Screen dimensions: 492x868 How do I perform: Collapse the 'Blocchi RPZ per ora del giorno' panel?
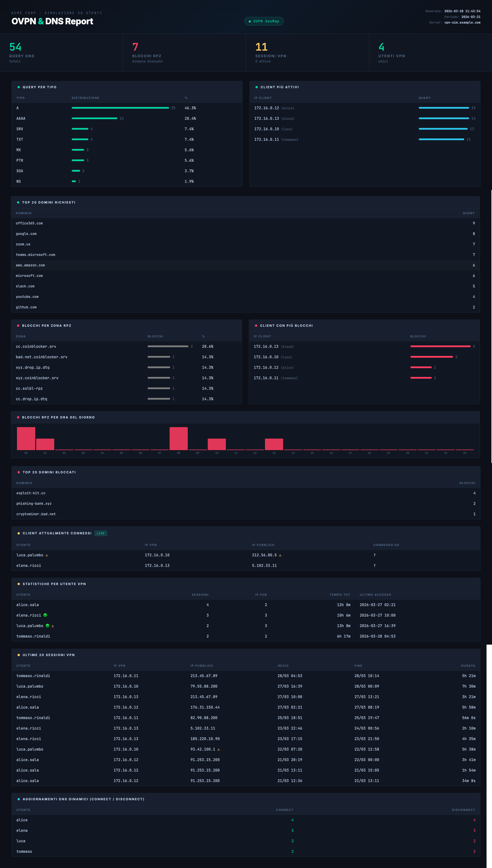point(58,417)
